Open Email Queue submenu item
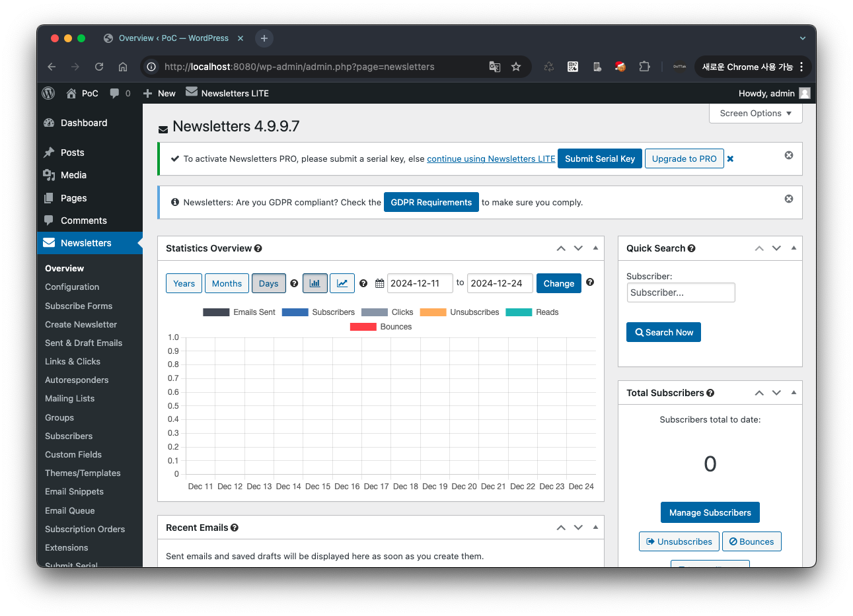This screenshot has height=616, width=853. pos(69,511)
